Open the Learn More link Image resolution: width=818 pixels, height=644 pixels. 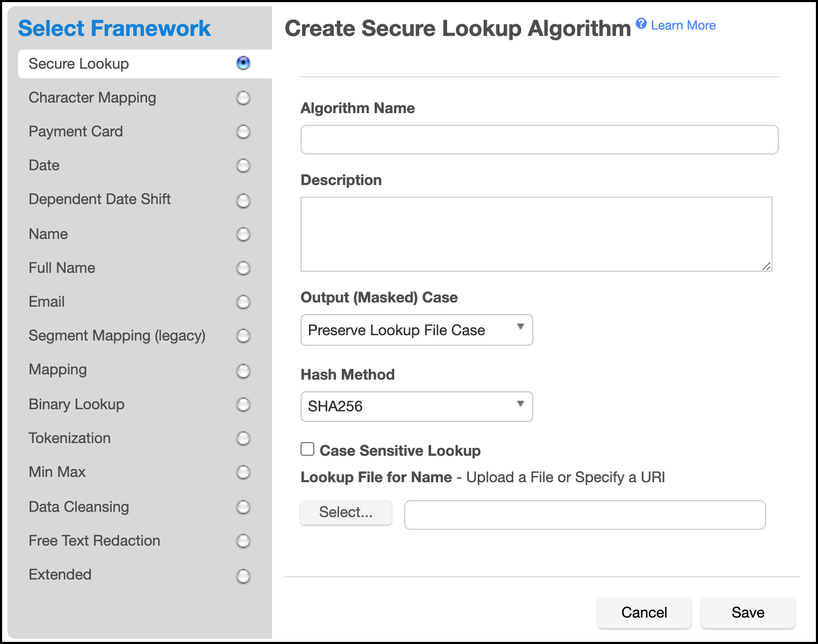(x=683, y=25)
